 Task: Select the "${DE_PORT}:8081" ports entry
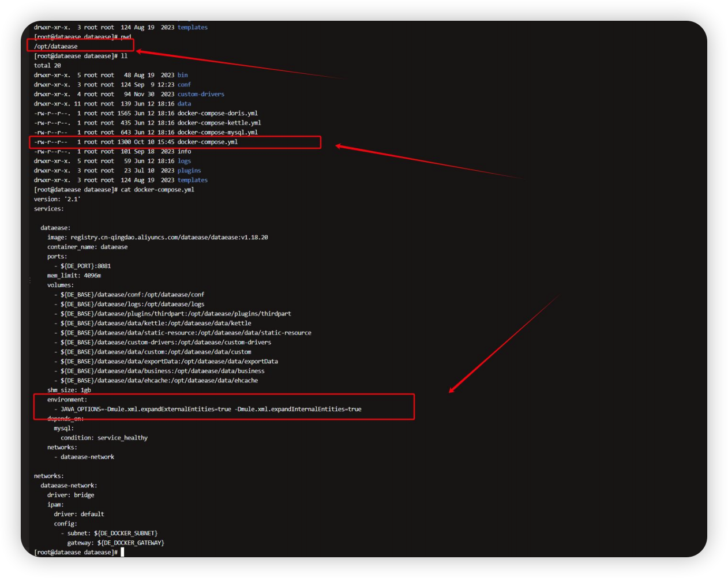coord(85,266)
